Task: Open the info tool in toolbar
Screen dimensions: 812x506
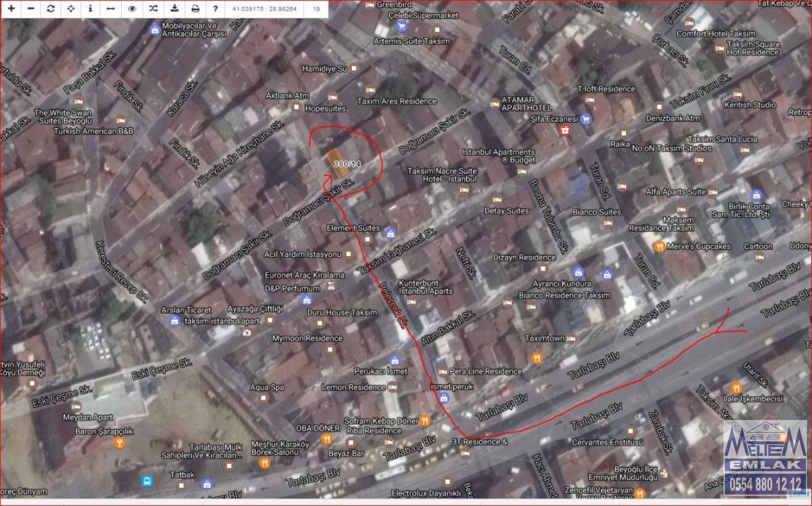Action: click(91, 9)
